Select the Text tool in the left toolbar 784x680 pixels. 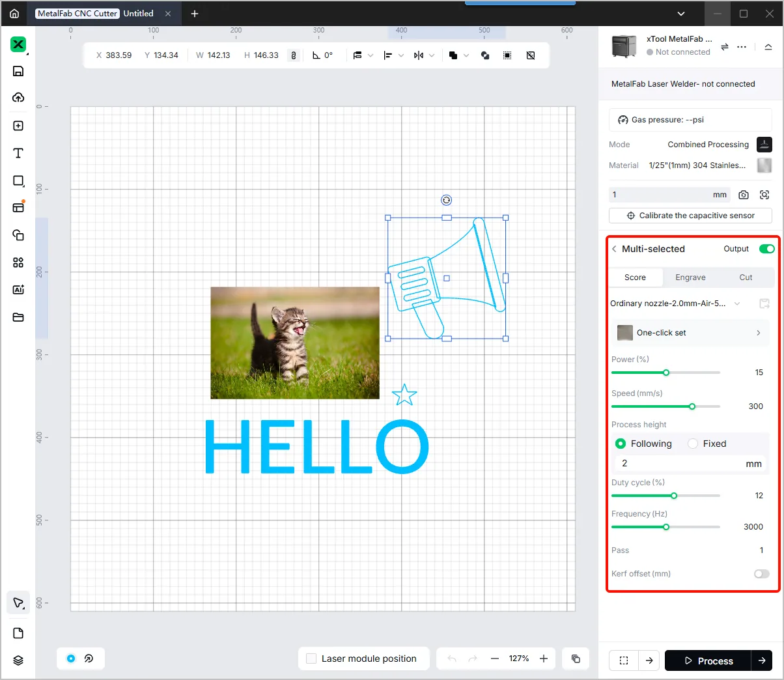click(x=18, y=153)
